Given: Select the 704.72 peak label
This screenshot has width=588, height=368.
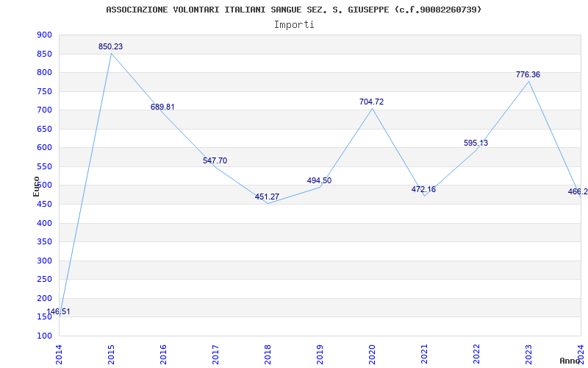Looking at the screenshot, I should 372,102.
